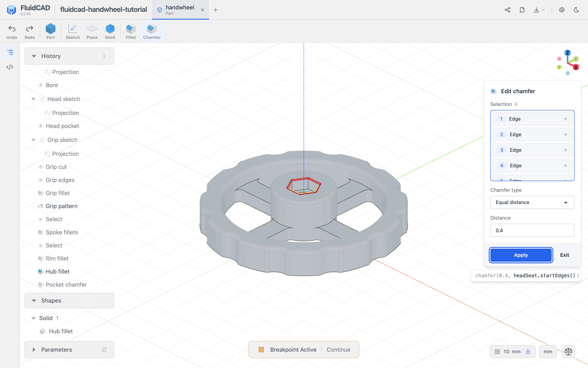Toggle dark mode moon icon

(x=576, y=10)
